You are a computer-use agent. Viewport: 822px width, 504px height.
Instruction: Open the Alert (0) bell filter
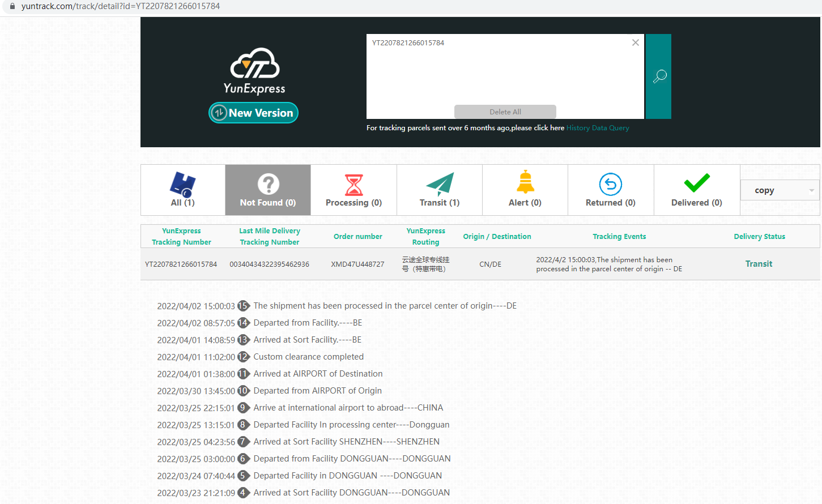525,190
